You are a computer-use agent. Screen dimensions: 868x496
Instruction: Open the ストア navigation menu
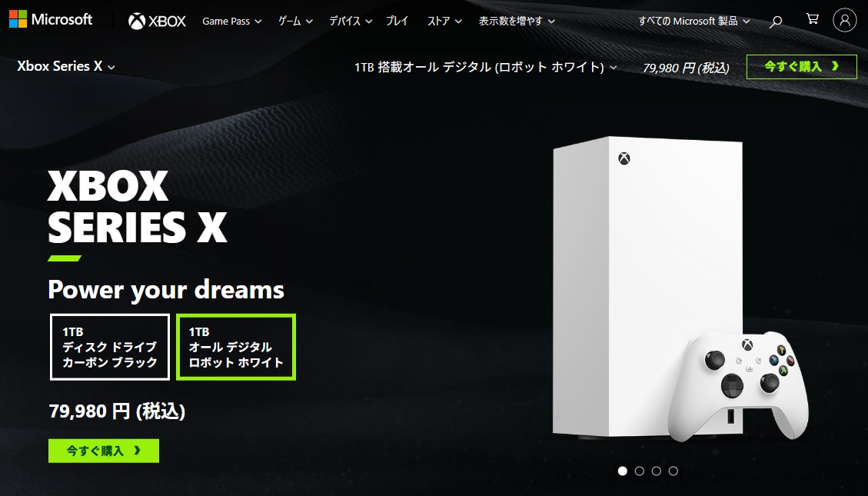tap(444, 21)
